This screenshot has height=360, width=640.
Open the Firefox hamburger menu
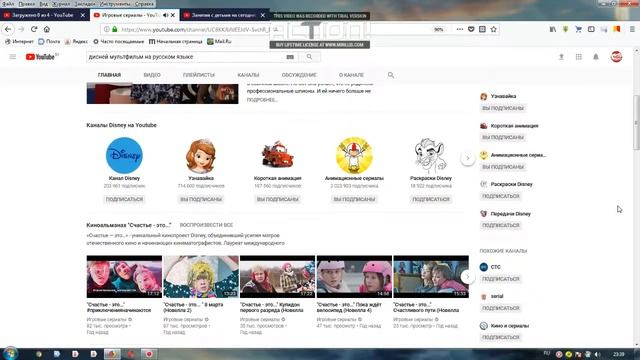[632, 29]
